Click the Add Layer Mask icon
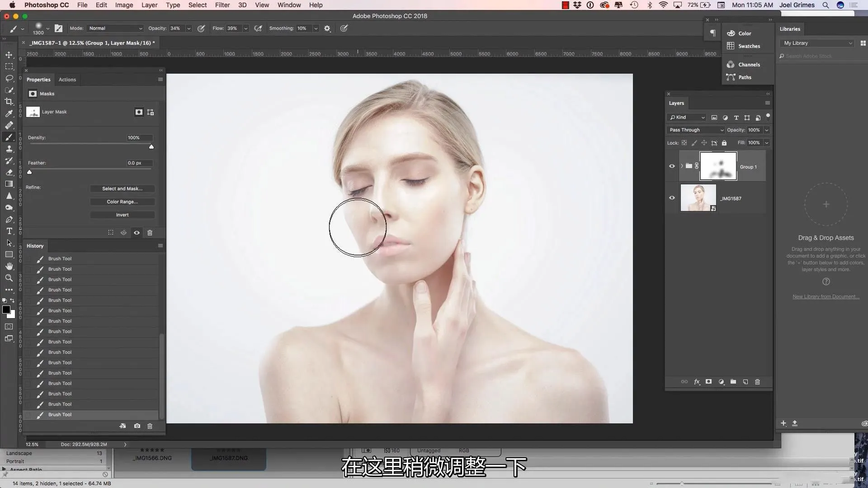The height and width of the screenshot is (488, 868). click(709, 382)
